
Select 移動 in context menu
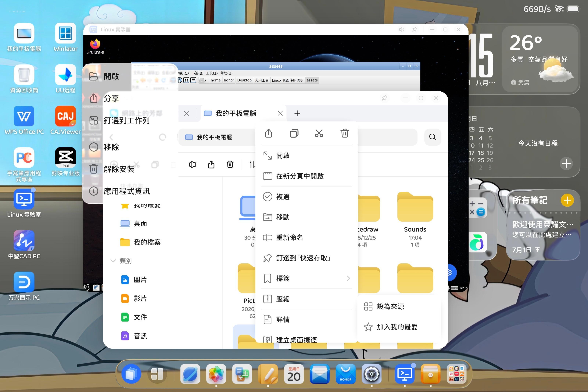(x=307, y=217)
